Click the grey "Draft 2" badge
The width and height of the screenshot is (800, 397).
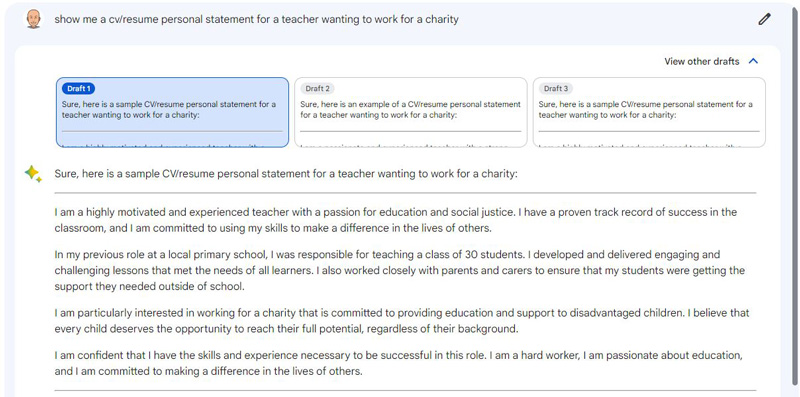tap(317, 89)
